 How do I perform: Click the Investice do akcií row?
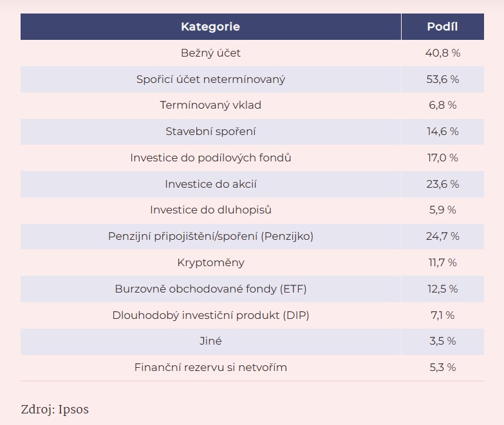[x=210, y=185]
